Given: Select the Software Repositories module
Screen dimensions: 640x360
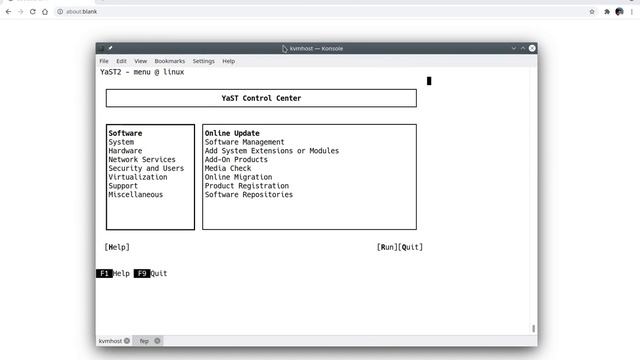Looking at the screenshot, I should pyautogui.click(x=249, y=195).
